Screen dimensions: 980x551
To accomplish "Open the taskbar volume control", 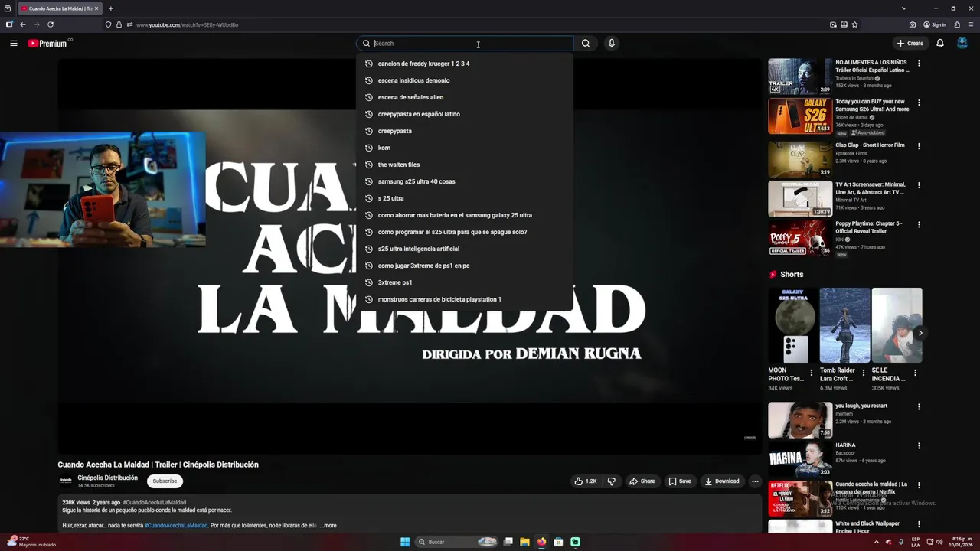I will (x=939, y=542).
